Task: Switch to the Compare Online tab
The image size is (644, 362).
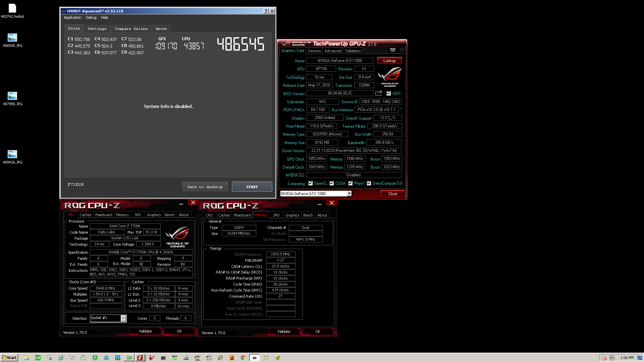Action: click(131, 28)
